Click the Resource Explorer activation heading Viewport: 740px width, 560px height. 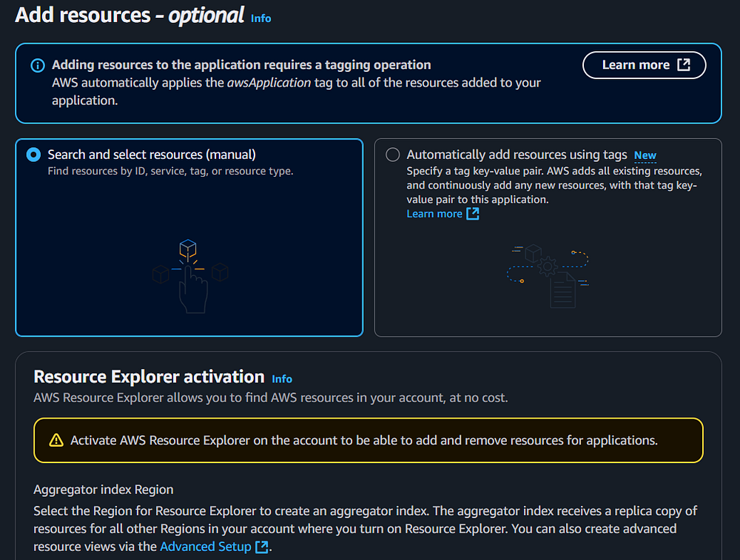[x=149, y=377]
